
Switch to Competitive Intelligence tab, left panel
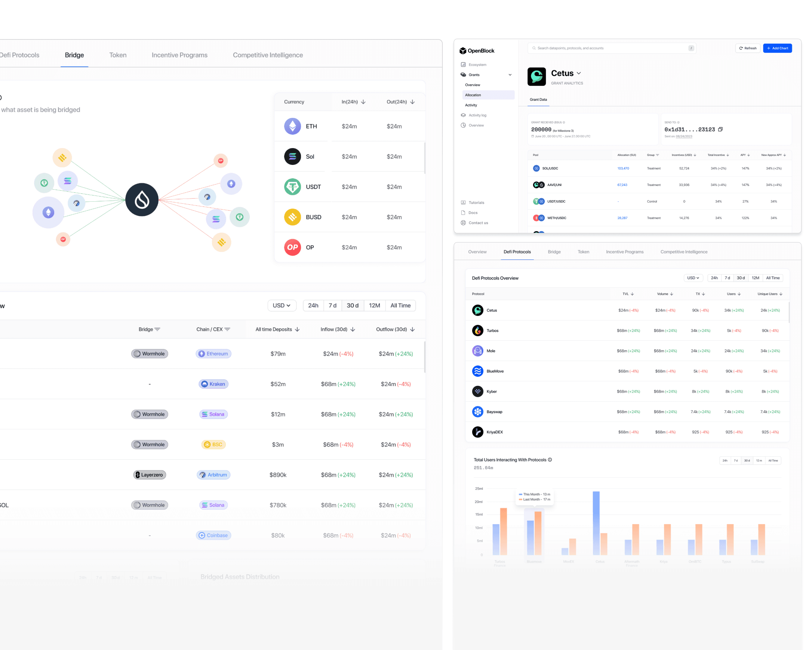tap(267, 55)
